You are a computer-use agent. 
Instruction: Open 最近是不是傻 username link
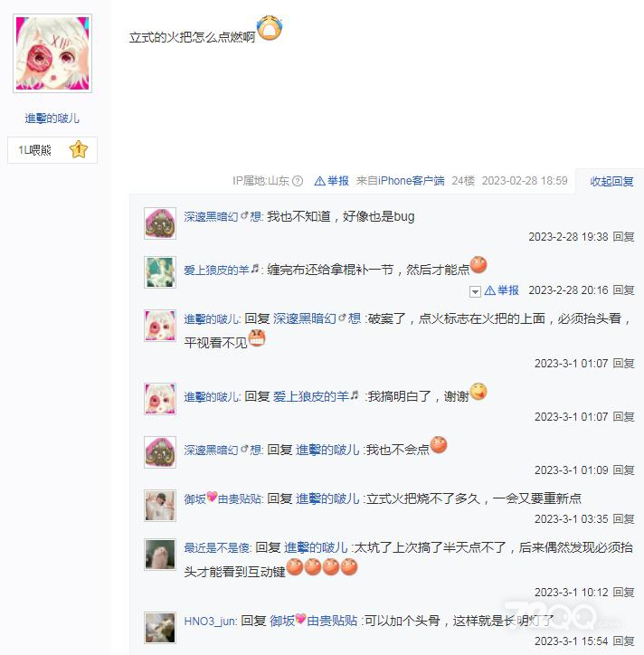[x=217, y=547]
